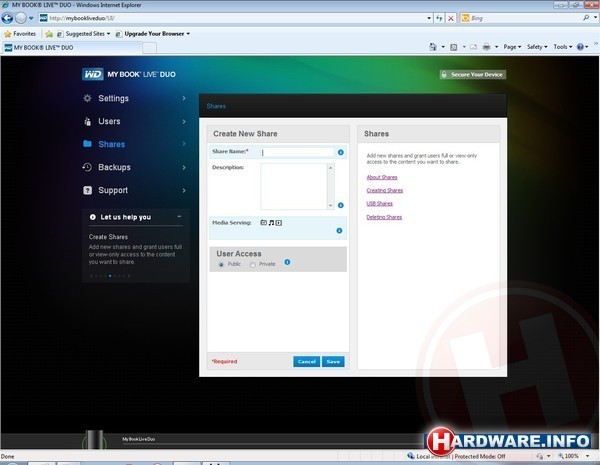
Task: Click the Shares breadcrumb header
Action: [x=216, y=106]
